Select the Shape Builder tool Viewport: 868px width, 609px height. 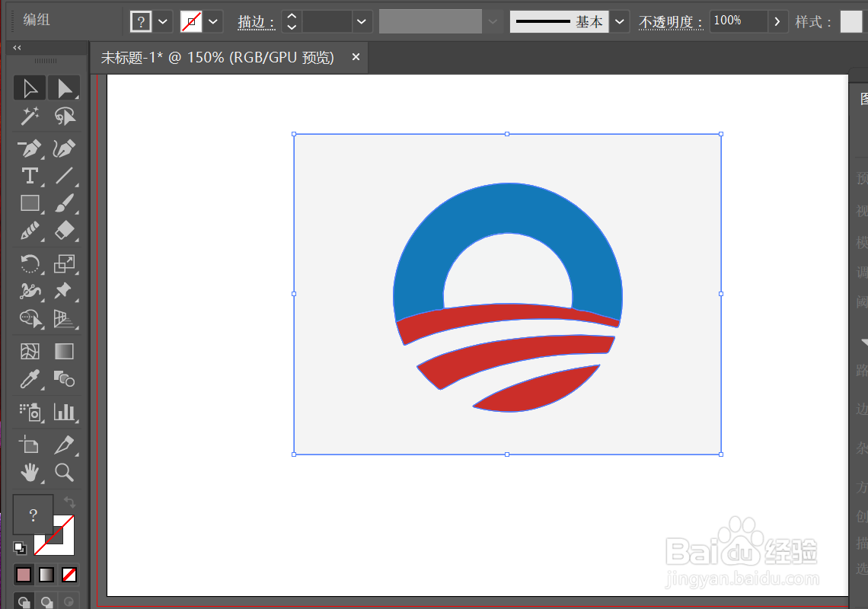(x=30, y=318)
